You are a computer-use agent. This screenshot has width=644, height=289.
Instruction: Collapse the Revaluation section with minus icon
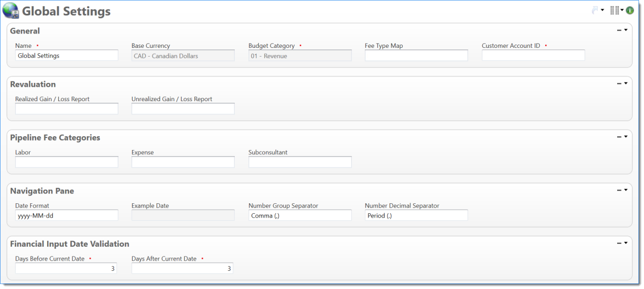pos(619,84)
